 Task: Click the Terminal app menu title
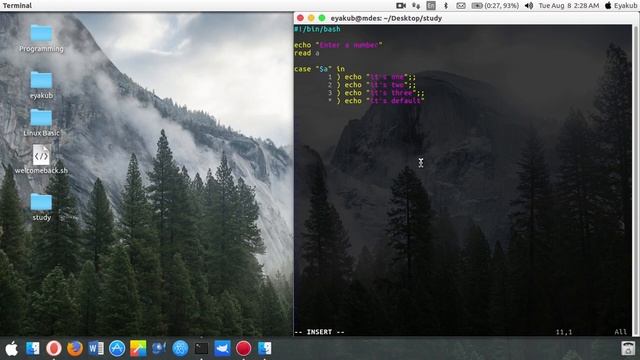(17, 5)
